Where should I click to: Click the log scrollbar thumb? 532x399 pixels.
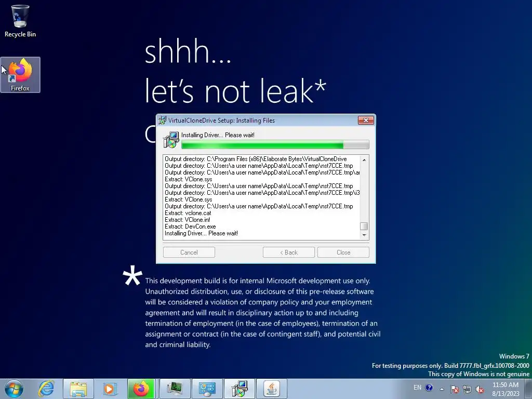tap(364, 226)
